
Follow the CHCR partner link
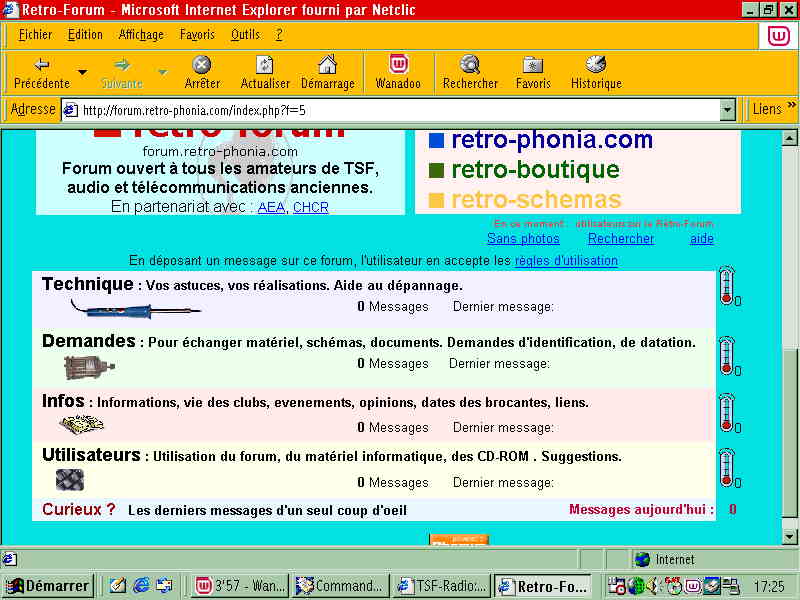pos(311,207)
